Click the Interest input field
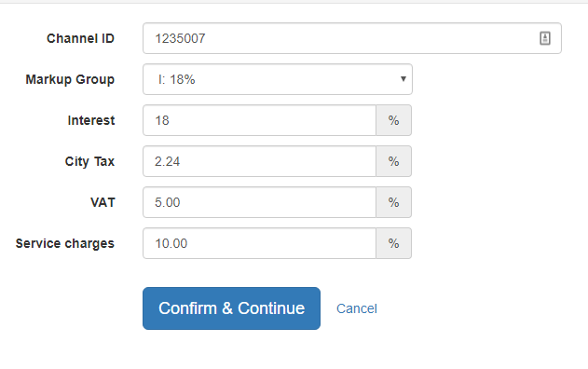The width and height of the screenshot is (588, 369). (259, 120)
